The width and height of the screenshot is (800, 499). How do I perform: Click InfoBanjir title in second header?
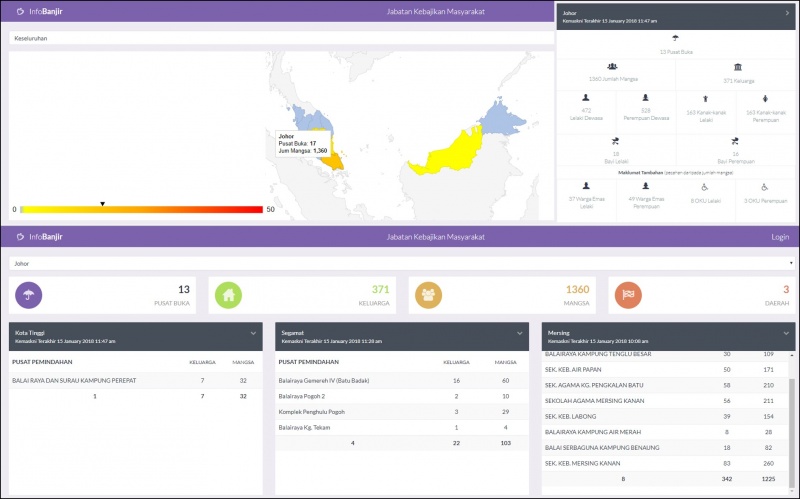coord(45,237)
